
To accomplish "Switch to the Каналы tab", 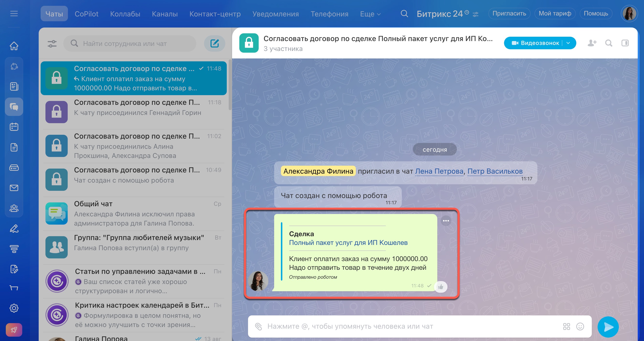I will click(x=165, y=14).
